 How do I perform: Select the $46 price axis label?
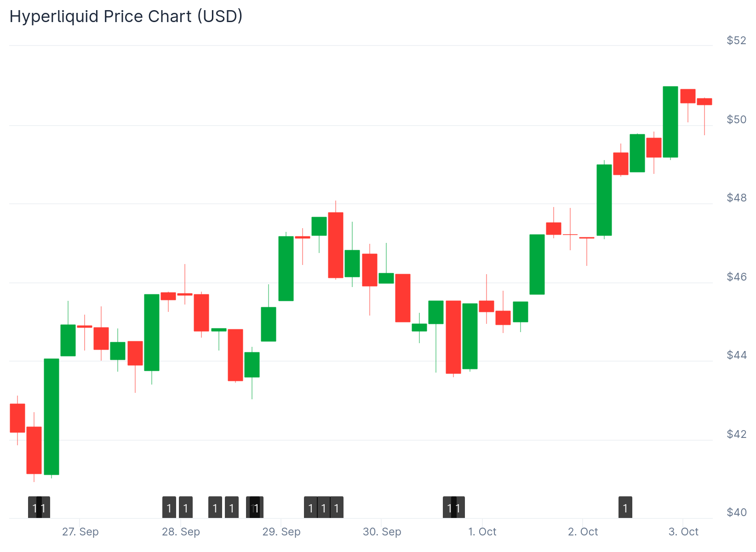pos(736,277)
